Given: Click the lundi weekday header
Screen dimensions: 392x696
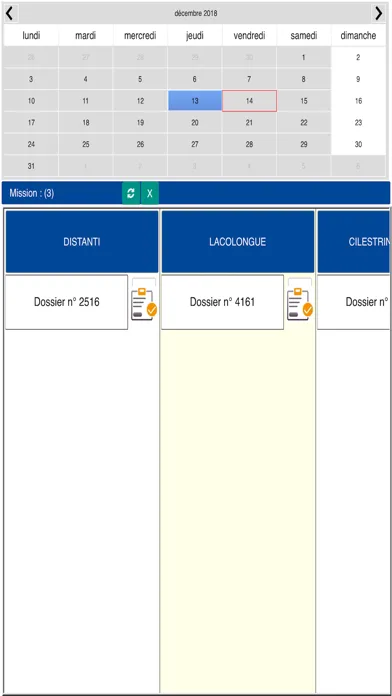Looking at the screenshot, I should pos(31,36).
